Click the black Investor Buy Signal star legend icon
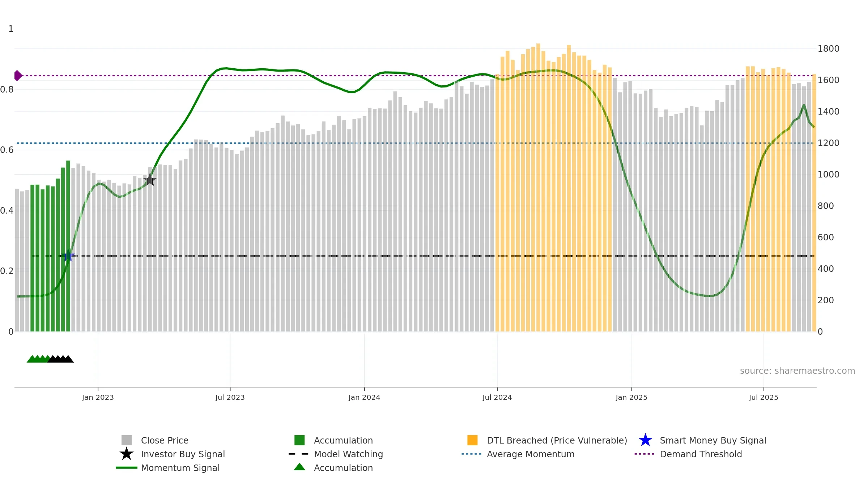This screenshot has width=868, height=488. tap(126, 454)
